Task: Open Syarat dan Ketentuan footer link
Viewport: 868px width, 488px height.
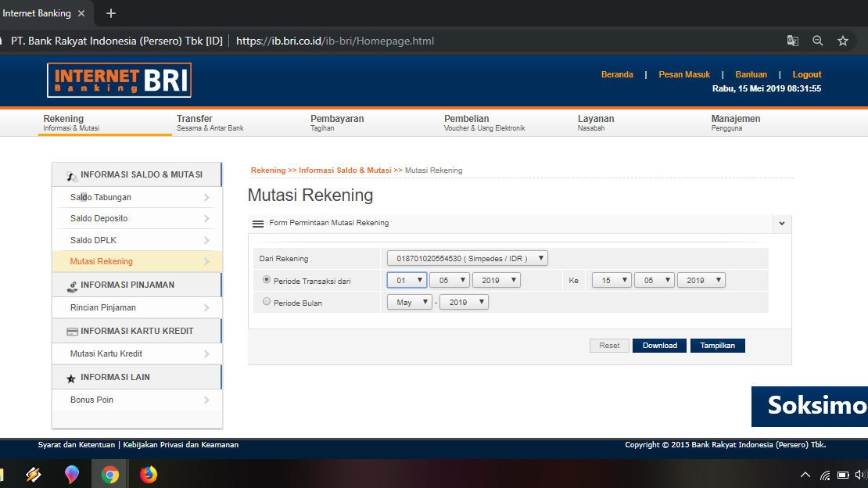Action: pos(77,445)
